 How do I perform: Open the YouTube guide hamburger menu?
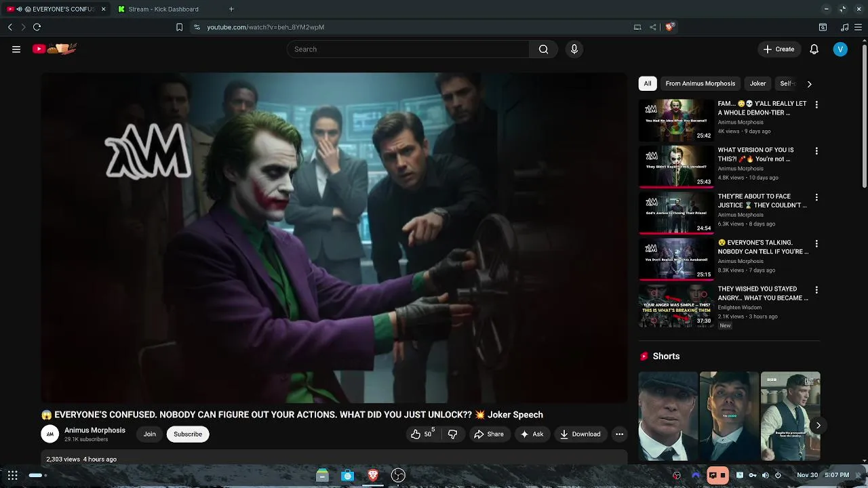click(16, 49)
